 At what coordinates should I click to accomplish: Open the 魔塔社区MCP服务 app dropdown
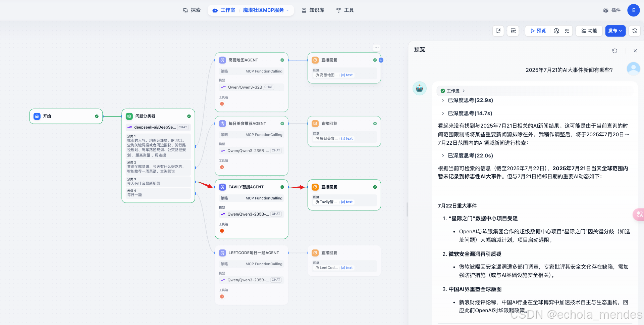click(x=266, y=10)
